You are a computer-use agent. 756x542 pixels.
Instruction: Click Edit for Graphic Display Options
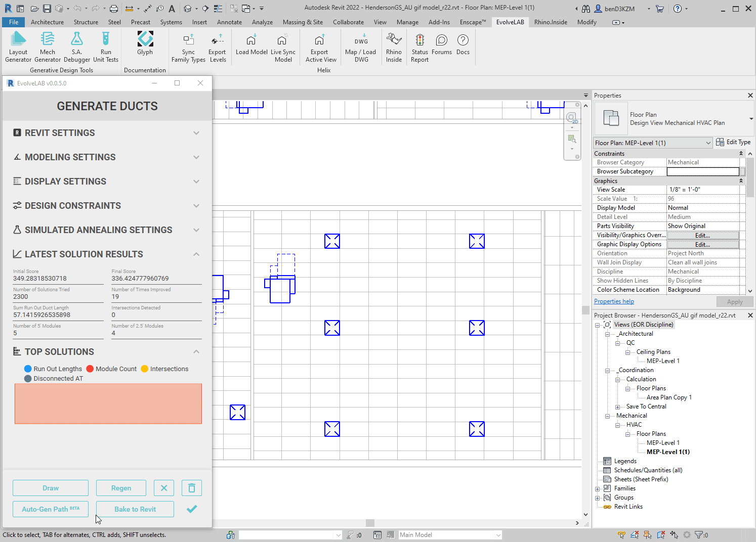[703, 244]
